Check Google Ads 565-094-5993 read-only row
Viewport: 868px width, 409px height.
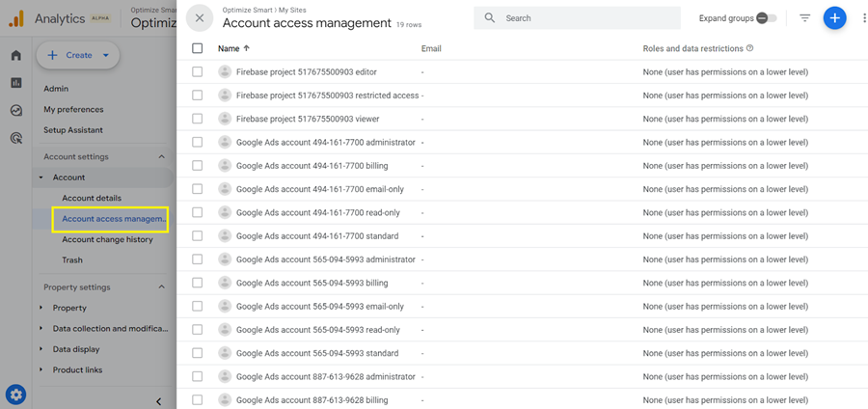pos(197,329)
